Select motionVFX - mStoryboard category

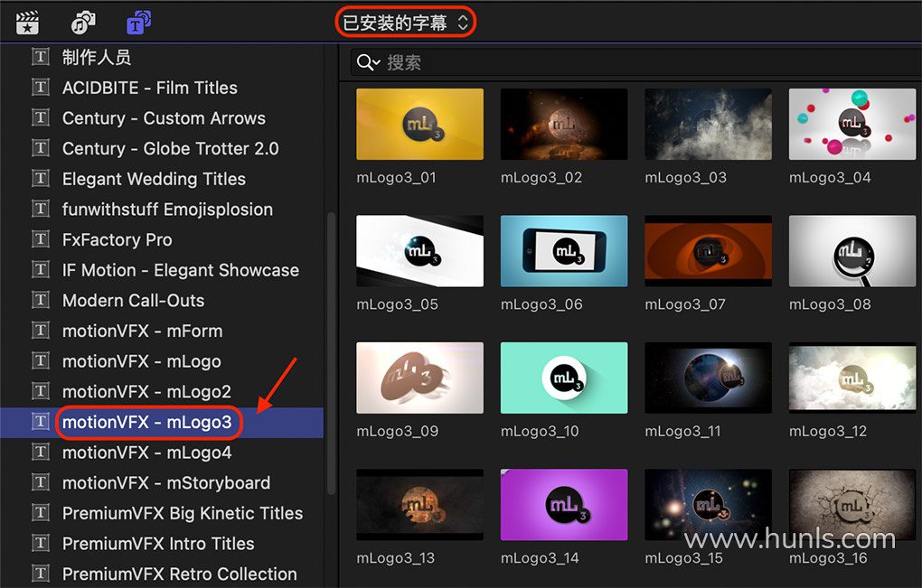[x=162, y=483]
